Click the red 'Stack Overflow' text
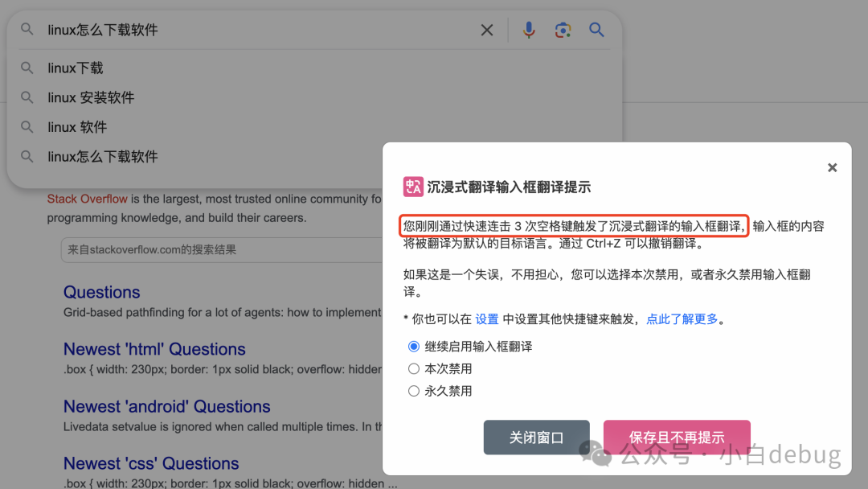The height and width of the screenshot is (489, 868). 87,199
